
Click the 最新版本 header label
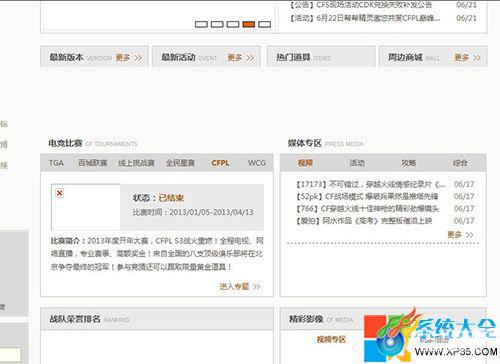66,57
